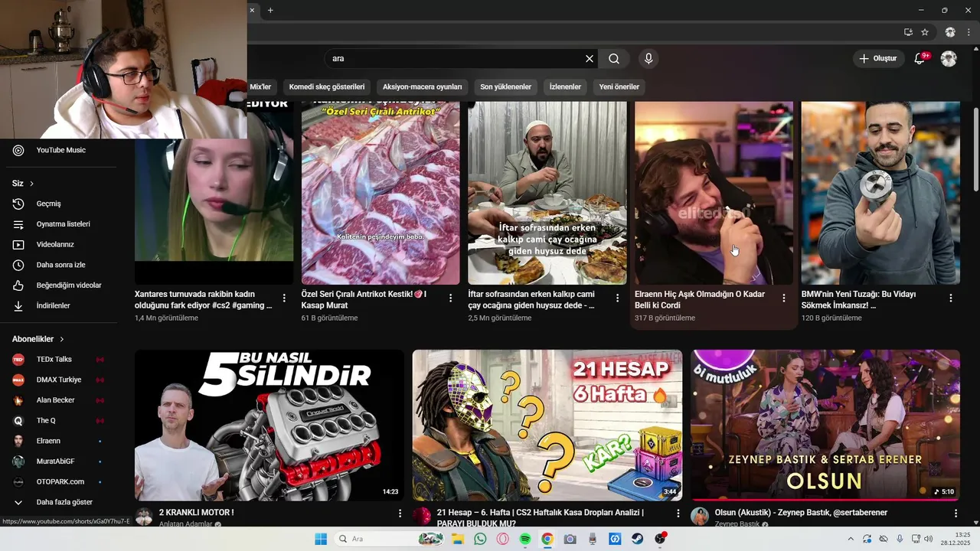
Task: Start voice search with the microphone
Action: (x=648, y=58)
